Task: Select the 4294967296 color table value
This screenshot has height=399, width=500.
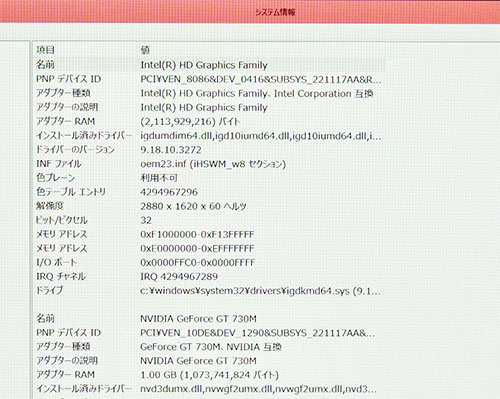Action: [169, 192]
